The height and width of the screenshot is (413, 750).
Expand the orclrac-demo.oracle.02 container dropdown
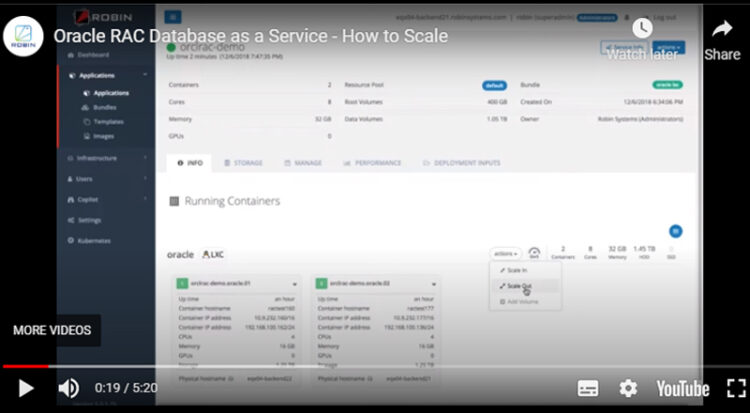coord(434,284)
